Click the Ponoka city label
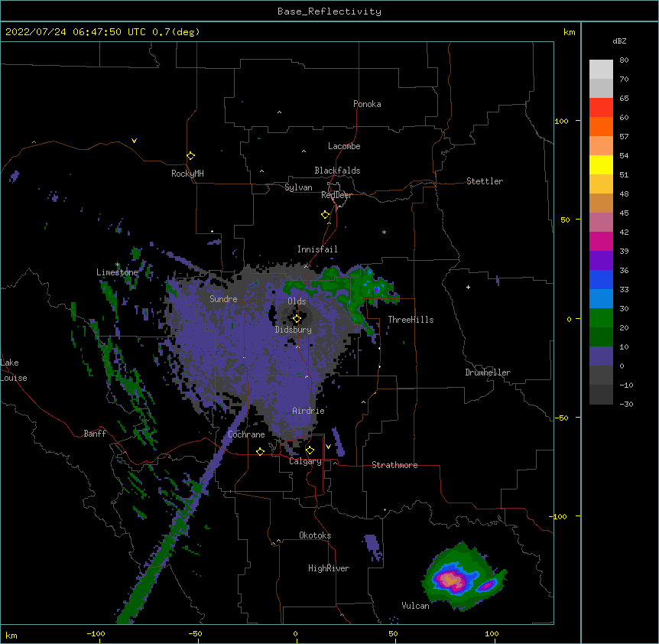The width and height of the screenshot is (659, 644). [x=367, y=104]
